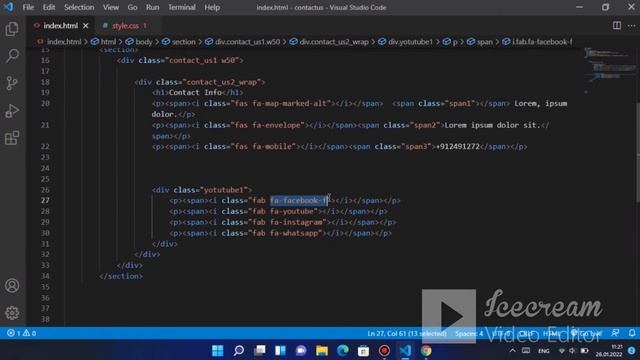Click the "fa-youtube" class text on line 28

coord(292,211)
